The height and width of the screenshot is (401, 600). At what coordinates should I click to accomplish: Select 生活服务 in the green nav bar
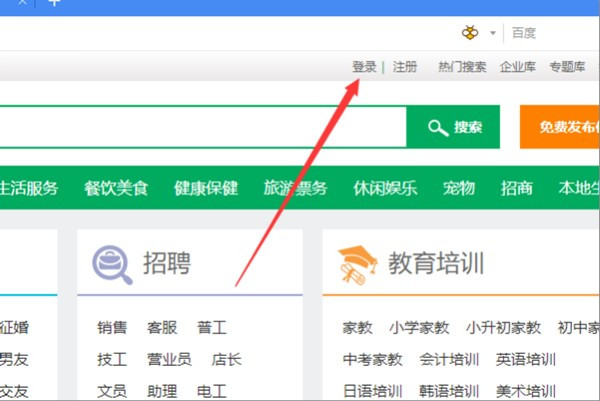(x=29, y=188)
